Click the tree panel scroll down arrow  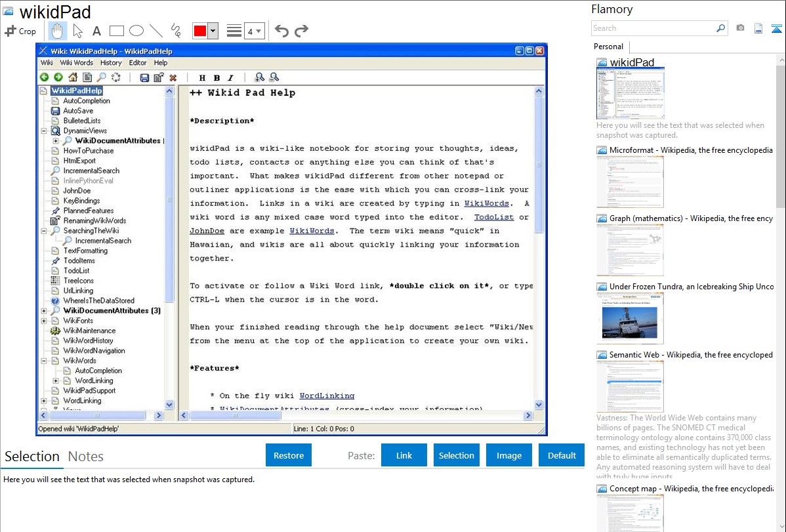tap(169, 405)
